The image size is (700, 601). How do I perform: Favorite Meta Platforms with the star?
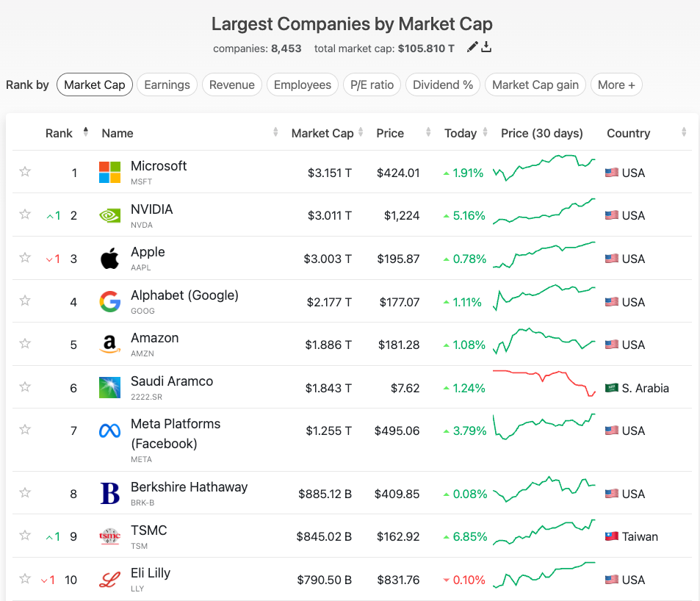pos(25,430)
